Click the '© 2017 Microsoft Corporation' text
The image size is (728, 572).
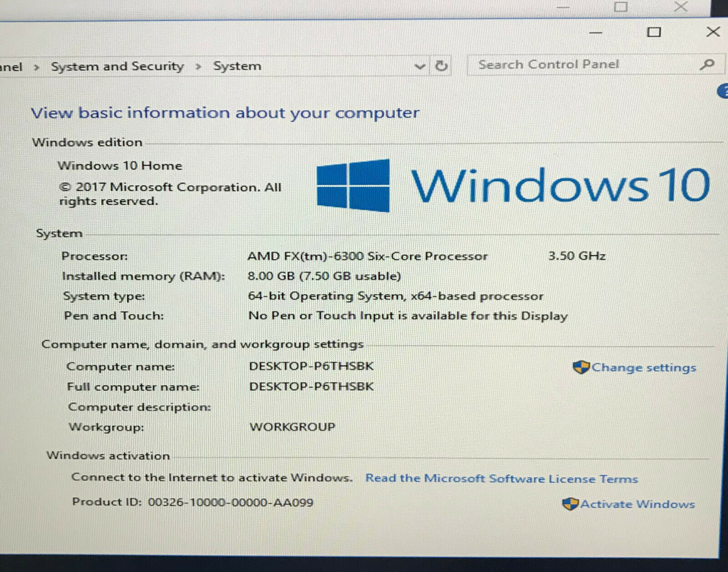click(171, 194)
